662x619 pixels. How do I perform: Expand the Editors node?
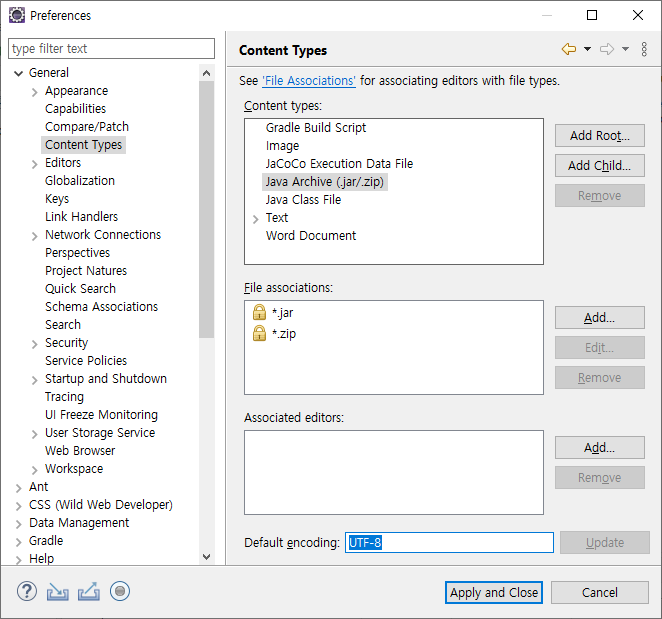[35, 164]
